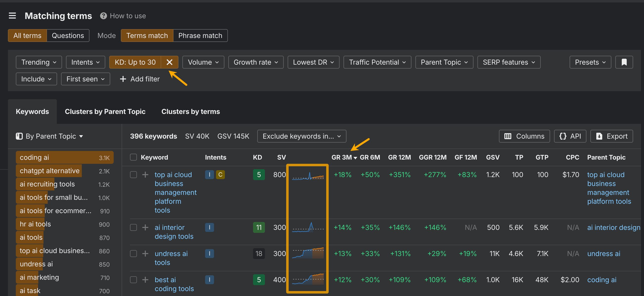Check the ai interior design tools row

tap(133, 227)
